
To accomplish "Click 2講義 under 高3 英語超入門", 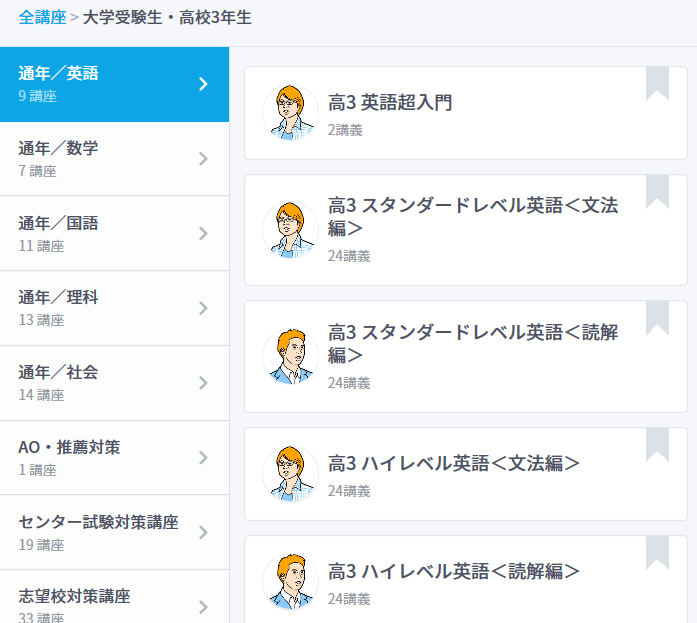I will point(345,130).
